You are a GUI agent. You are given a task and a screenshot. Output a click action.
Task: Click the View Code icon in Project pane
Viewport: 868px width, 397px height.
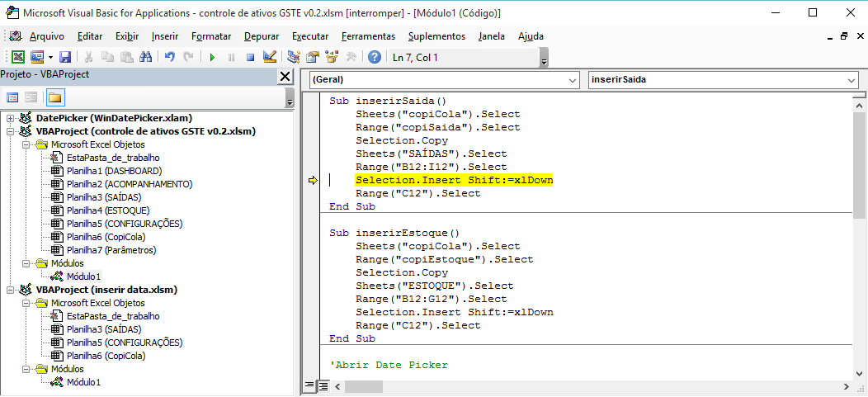click(12, 98)
